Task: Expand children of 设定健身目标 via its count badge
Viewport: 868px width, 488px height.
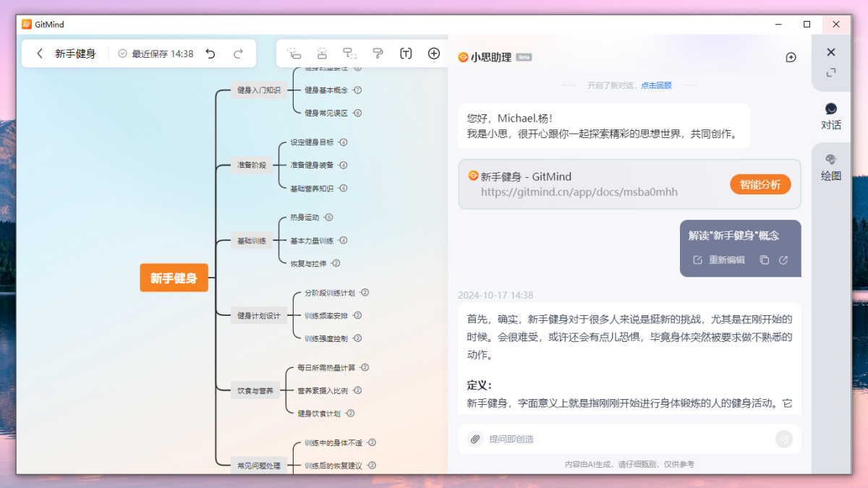Action: (343, 142)
